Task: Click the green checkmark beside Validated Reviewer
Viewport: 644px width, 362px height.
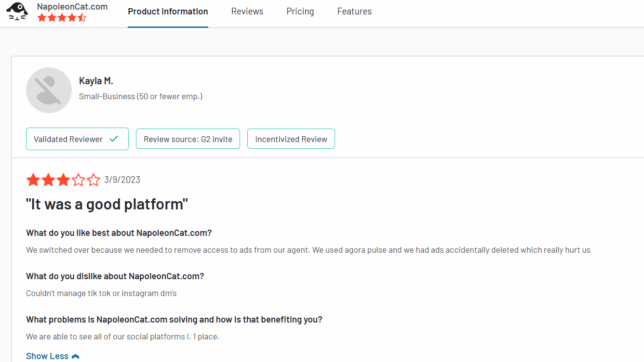Action: [114, 139]
